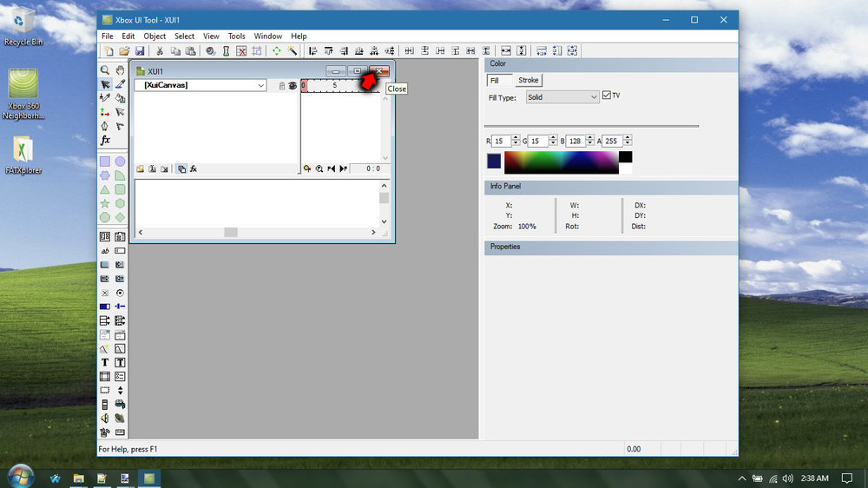Open the View menu

[x=211, y=36]
